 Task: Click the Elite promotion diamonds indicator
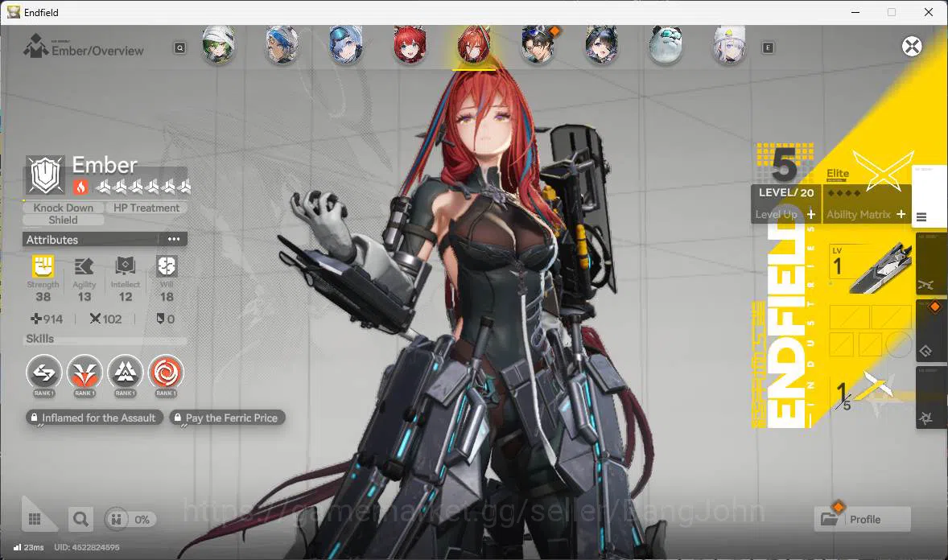coord(844,193)
